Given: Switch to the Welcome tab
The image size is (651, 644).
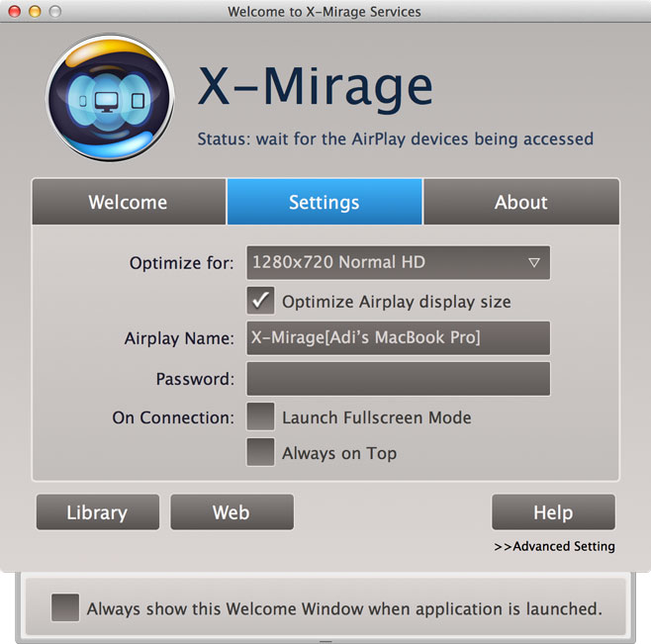Looking at the screenshot, I should pyautogui.click(x=129, y=202).
